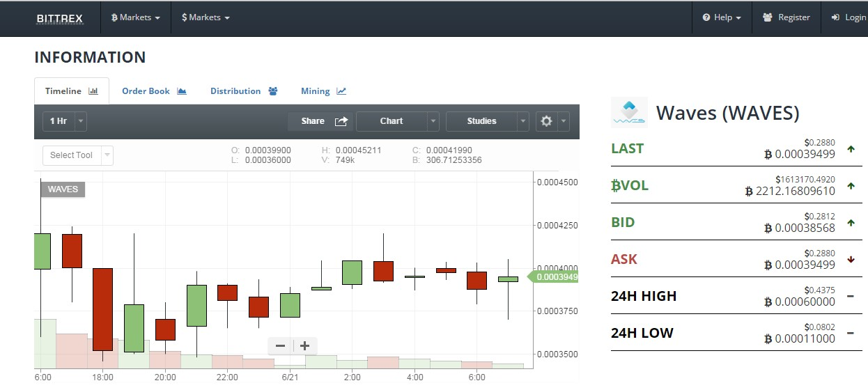Expand the Select Tool dropdown arrow
The image size is (868, 390).
[x=107, y=155]
